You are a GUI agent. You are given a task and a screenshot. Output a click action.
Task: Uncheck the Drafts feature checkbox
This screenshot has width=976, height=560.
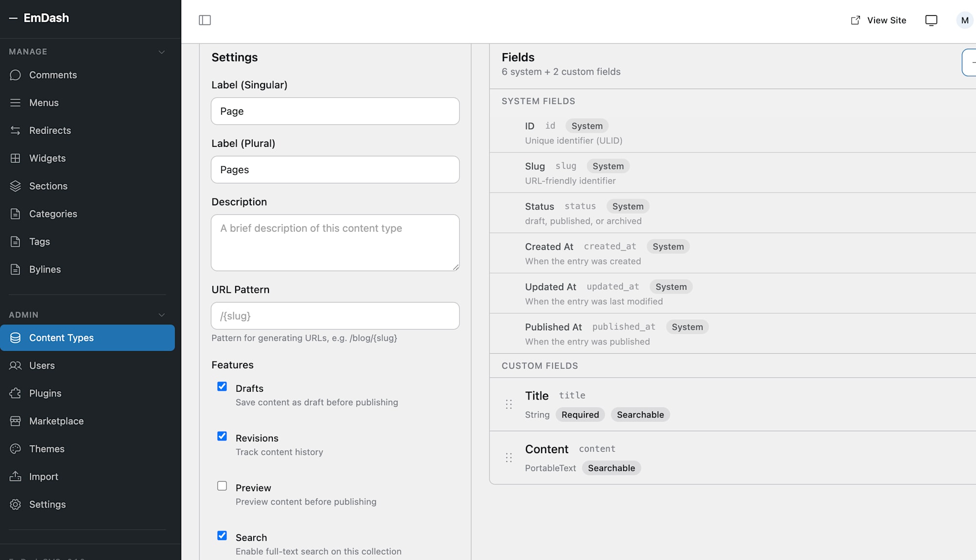[x=222, y=386]
